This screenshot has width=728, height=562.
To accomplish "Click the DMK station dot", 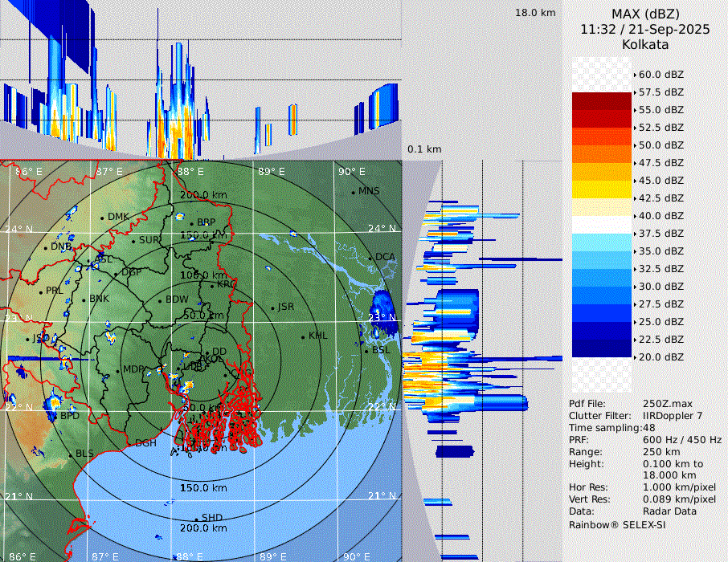I will click(x=102, y=218).
